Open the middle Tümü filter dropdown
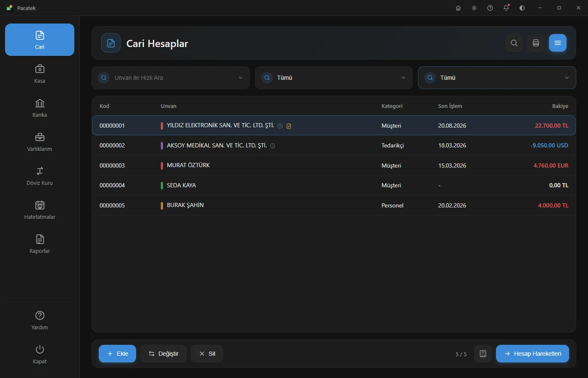The image size is (588, 378). point(333,78)
